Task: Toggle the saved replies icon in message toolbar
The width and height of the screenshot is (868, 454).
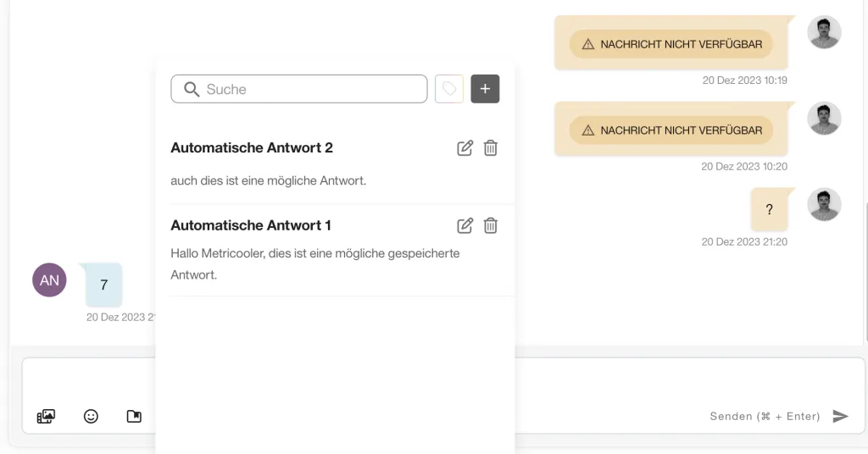Action: click(x=134, y=416)
